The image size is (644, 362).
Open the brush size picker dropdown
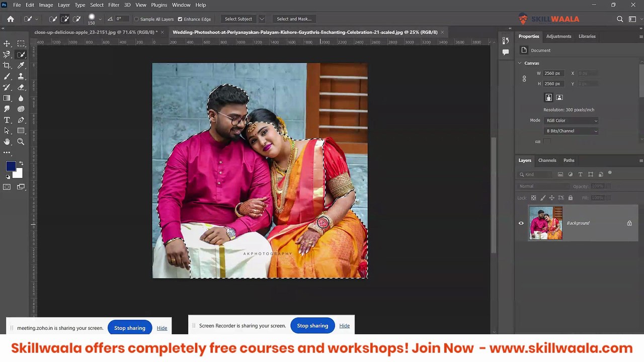[100, 19]
